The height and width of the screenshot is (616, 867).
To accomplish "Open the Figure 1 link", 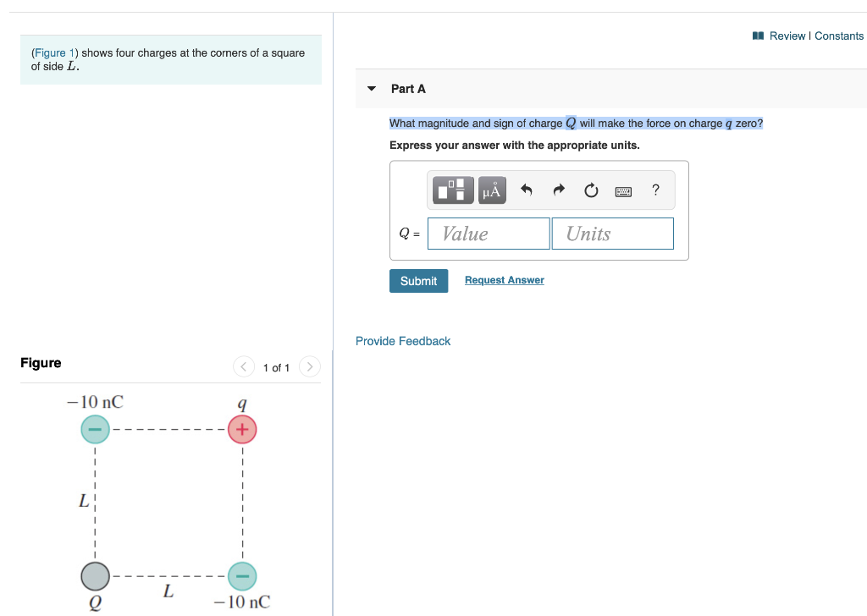I will pyautogui.click(x=52, y=52).
